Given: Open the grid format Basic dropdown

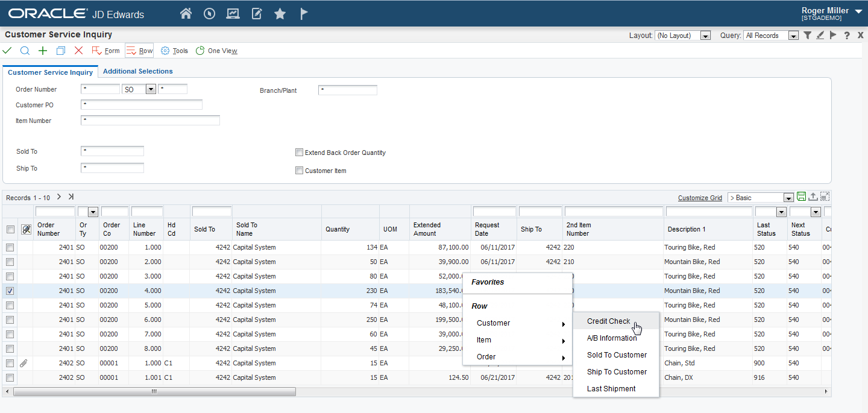Looking at the screenshot, I should (788, 198).
